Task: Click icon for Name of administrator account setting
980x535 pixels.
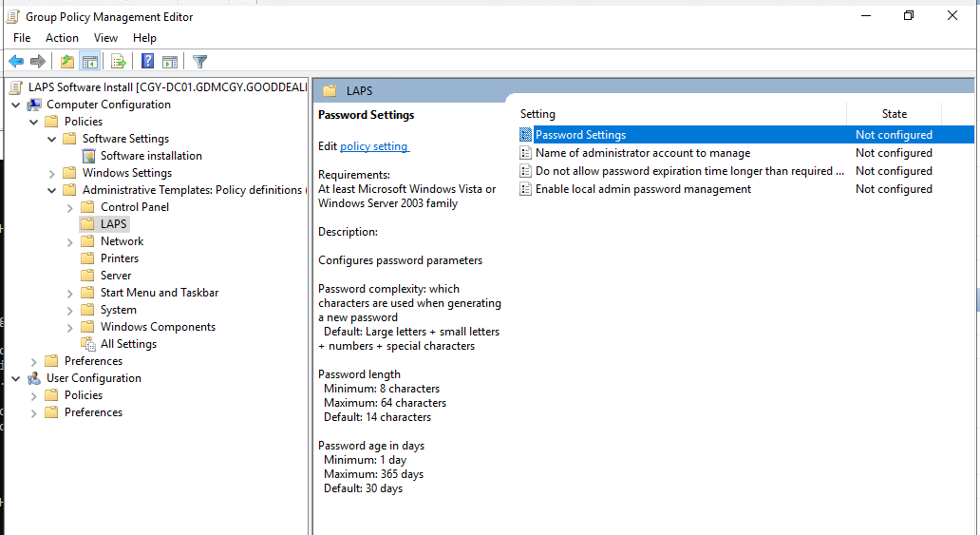Action: click(526, 153)
